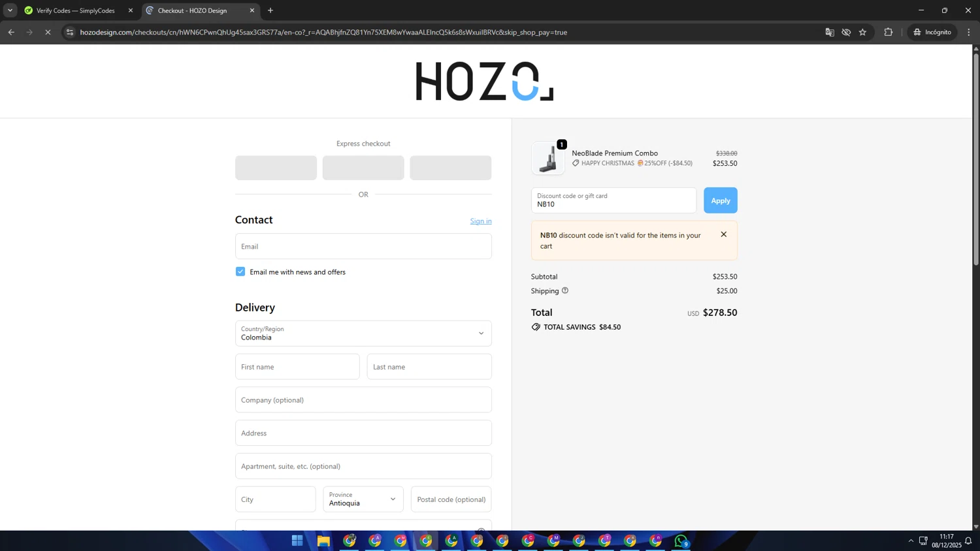The height and width of the screenshot is (551, 980).
Task: Close the Verify Codes — SimplyCodes tab
Action: pyautogui.click(x=131, y=10)
